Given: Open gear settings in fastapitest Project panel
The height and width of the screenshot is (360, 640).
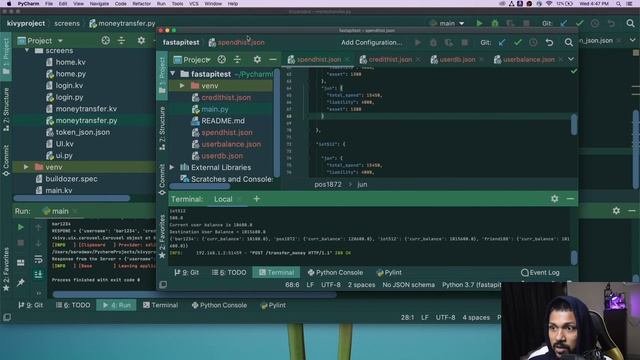Looking at the screenshot, I should point(257,60).
